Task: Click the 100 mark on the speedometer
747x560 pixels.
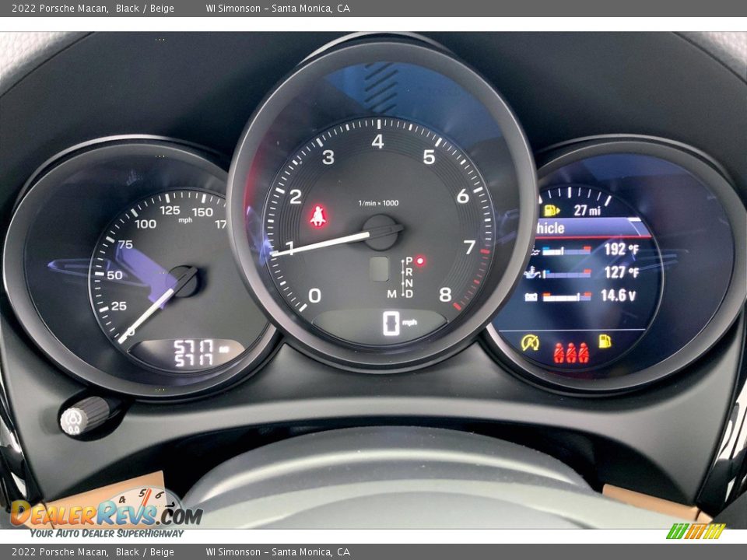Action: click(x=146, y=224)
